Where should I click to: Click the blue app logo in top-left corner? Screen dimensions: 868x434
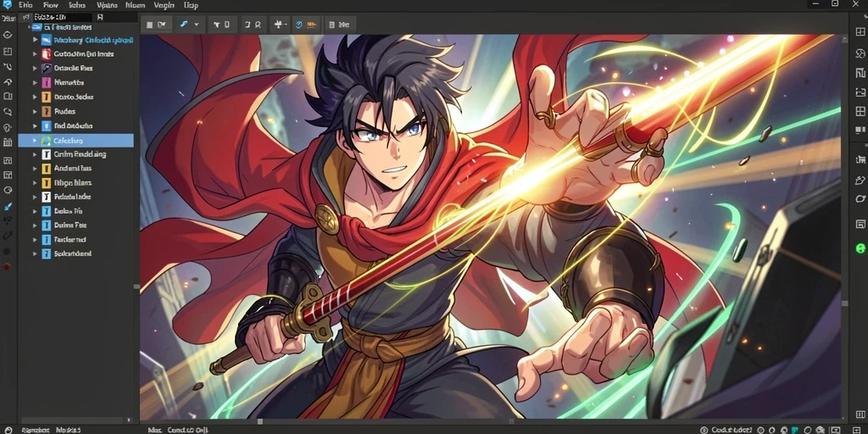7,4
